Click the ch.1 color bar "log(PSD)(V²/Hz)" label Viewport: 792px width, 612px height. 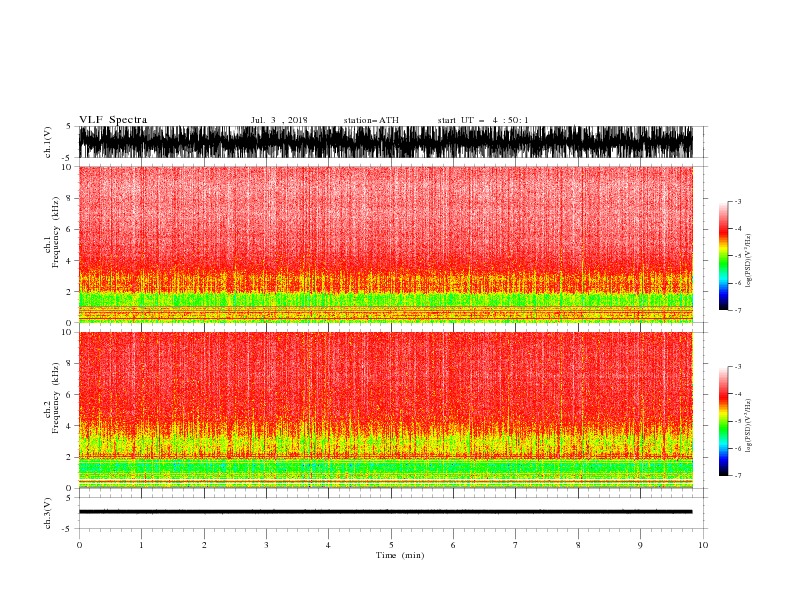(x=748, y=261)
